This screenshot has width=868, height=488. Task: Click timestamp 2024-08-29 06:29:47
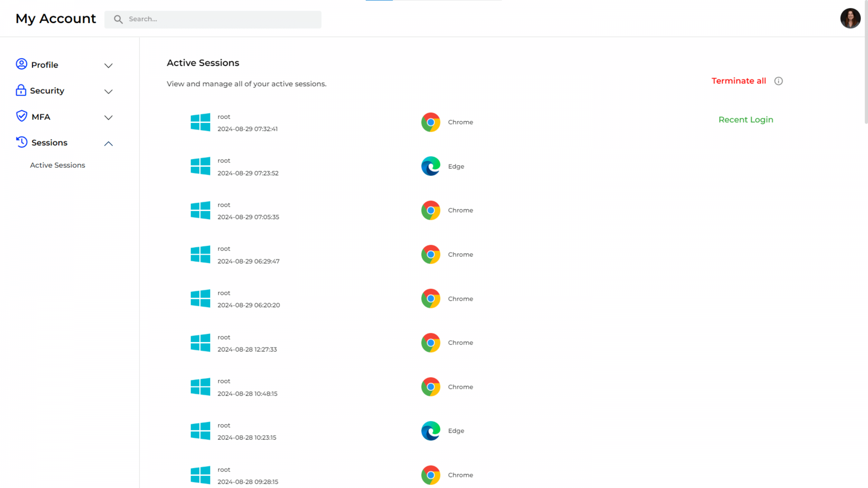click(x=248, y=261)
